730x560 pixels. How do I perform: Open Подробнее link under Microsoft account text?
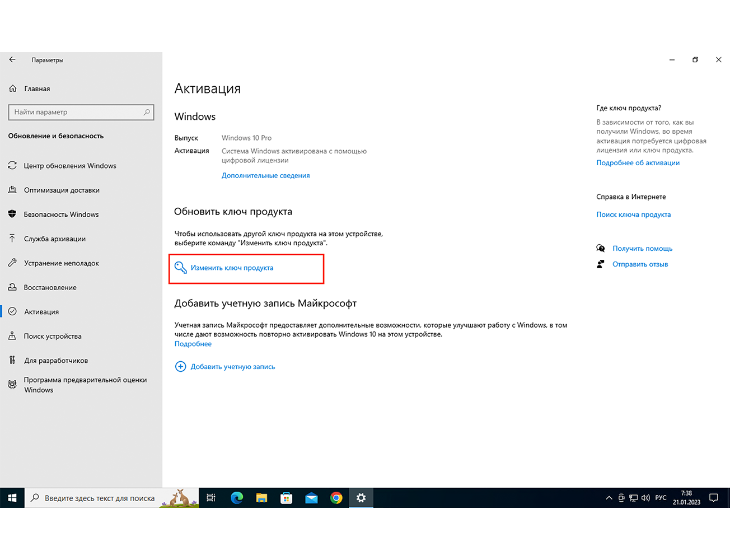pyautogui.click(x=193, y=344)
